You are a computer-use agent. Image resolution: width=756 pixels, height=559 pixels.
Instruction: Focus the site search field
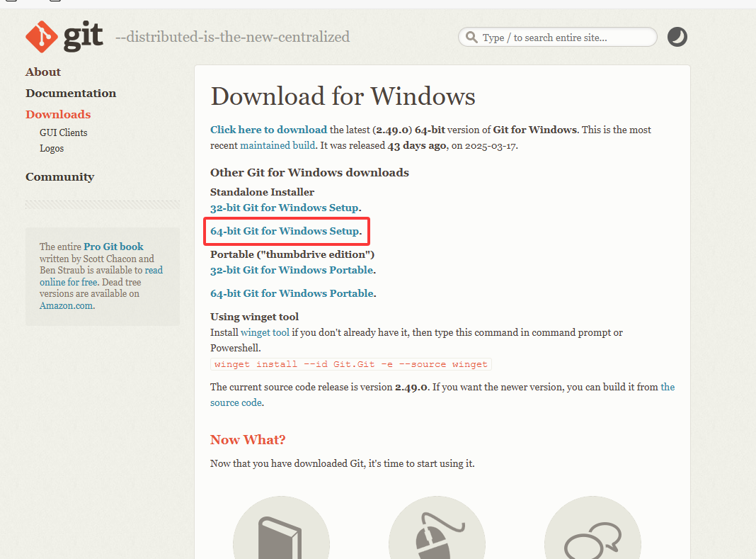click(x=557, y=37)
